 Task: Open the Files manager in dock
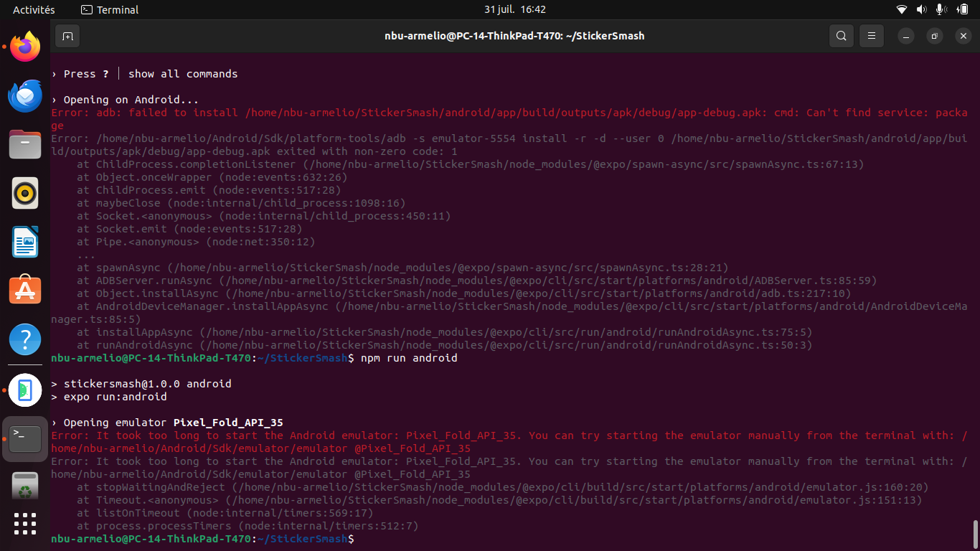[25, 145]
